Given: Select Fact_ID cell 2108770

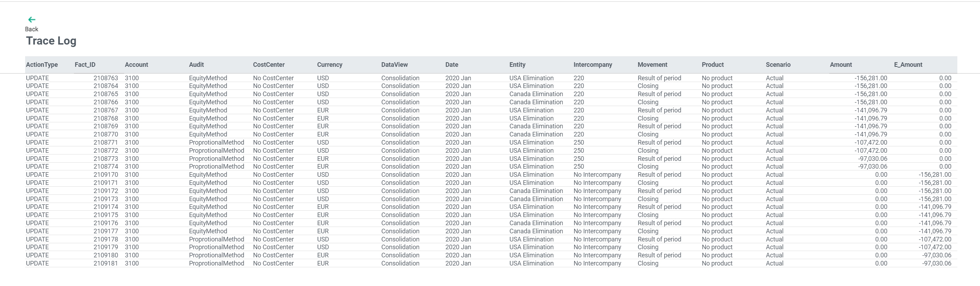Looking at the screenshot, I should (106, 134).
